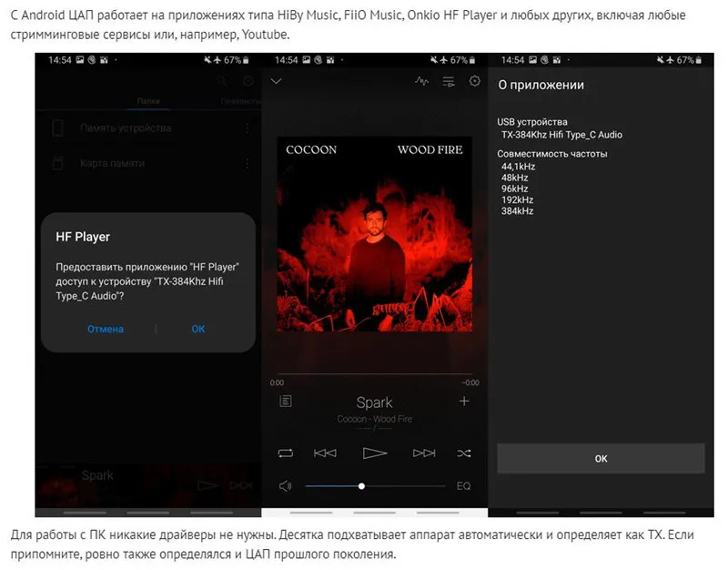The width and height of the screenshot is (728, 570).
Task: Click the phone storage icon
Action: click(57, 128)
